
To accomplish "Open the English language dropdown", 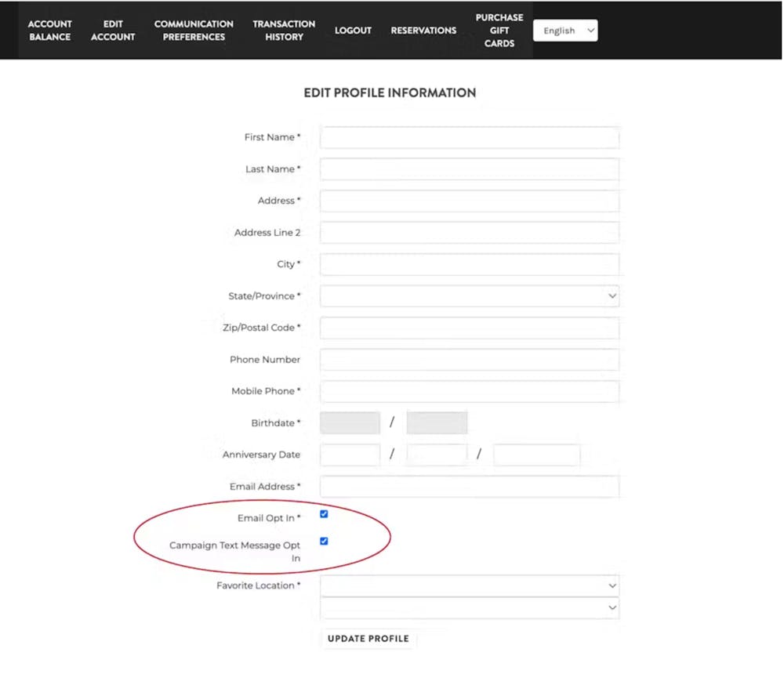I will (565, 31).
